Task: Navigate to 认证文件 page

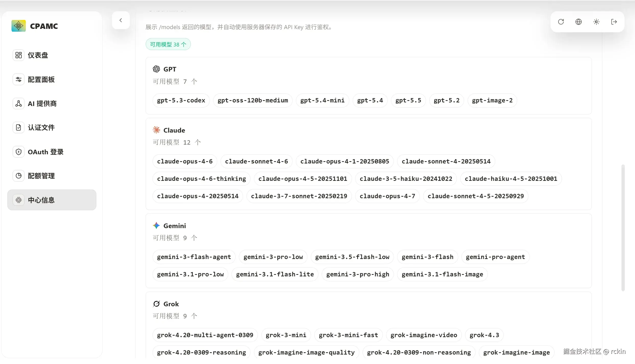Action: click(x=52, y=127)
